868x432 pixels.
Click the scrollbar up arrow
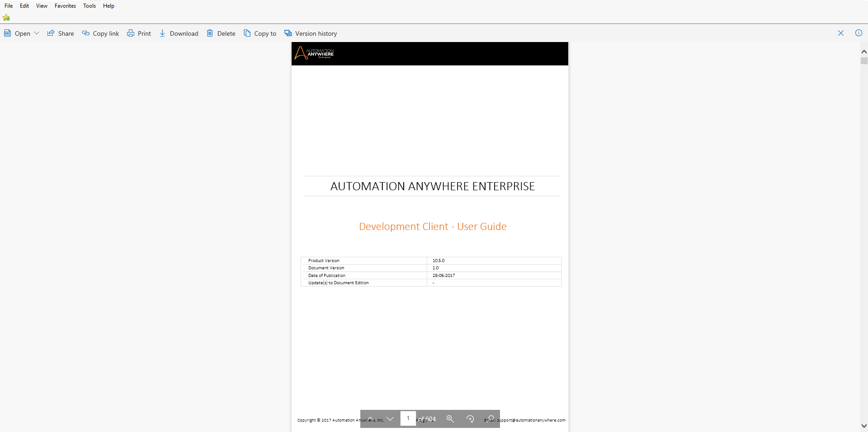click(864, 52)
